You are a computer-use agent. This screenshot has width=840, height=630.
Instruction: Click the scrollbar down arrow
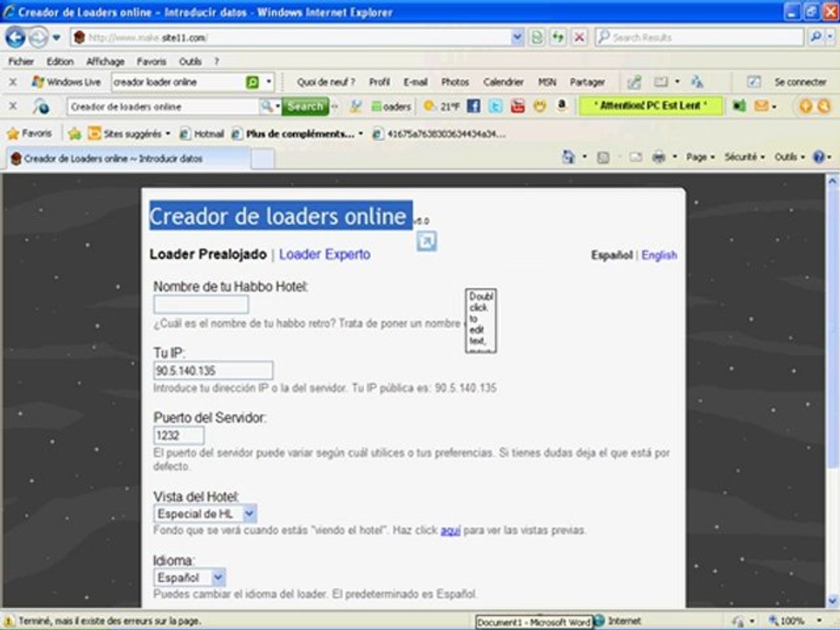(832, 600)
